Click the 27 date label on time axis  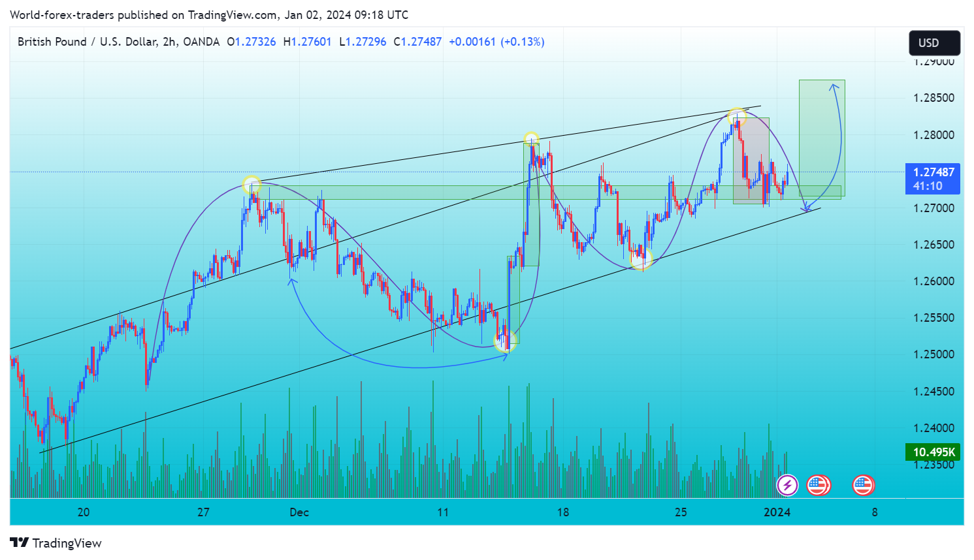[203, 512]
